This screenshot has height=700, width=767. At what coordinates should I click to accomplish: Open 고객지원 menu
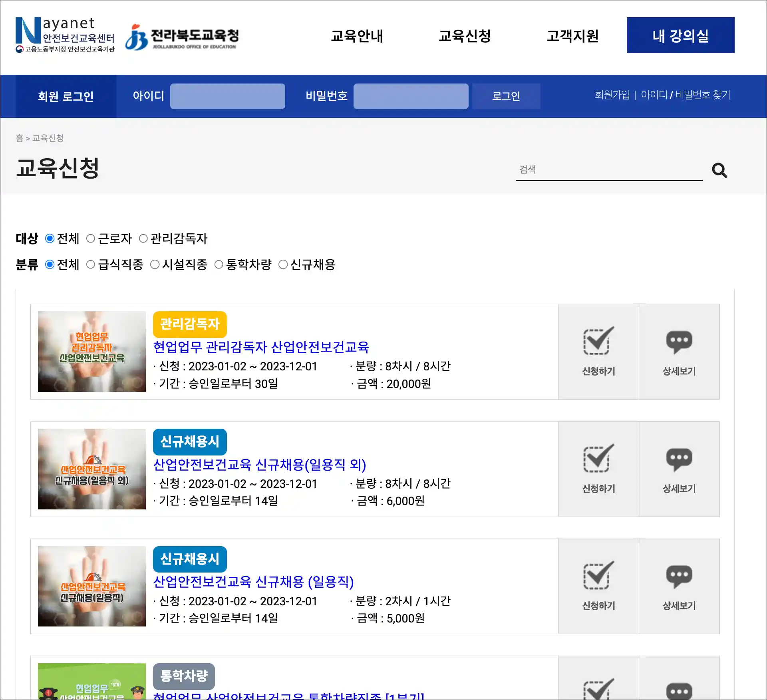572,36
